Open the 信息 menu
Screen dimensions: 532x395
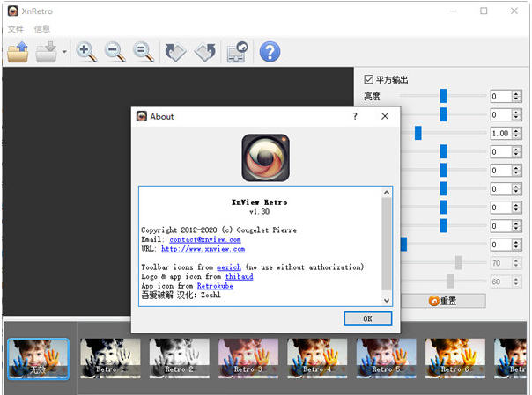(x=42, y=29)
